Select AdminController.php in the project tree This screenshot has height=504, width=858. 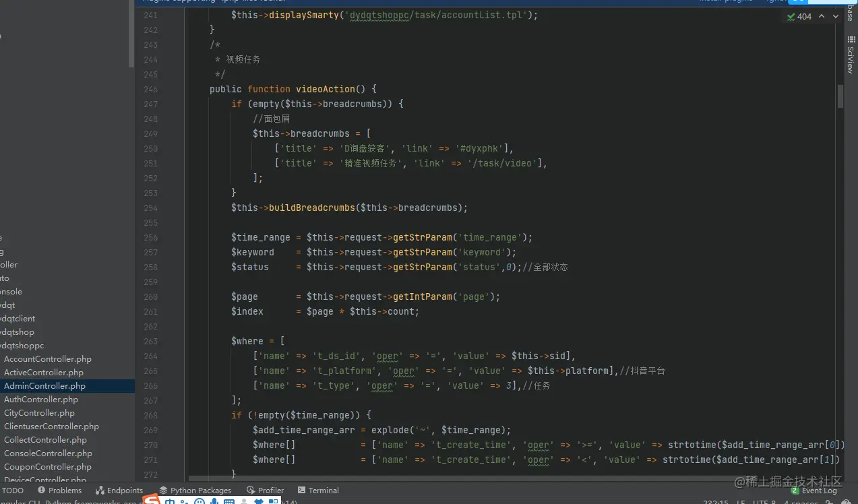[44, 386]
